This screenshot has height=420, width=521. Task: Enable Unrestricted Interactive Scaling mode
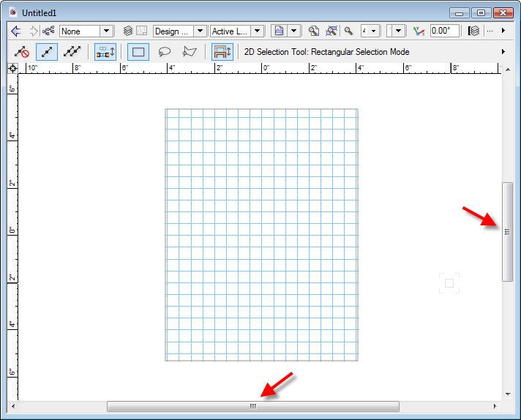[72, 52]
